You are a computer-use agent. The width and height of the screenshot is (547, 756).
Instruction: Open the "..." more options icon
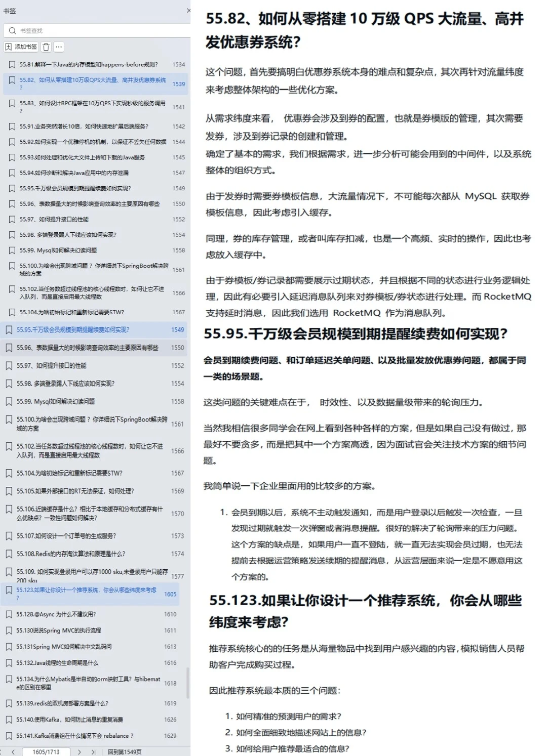click(x=59, y=47)
